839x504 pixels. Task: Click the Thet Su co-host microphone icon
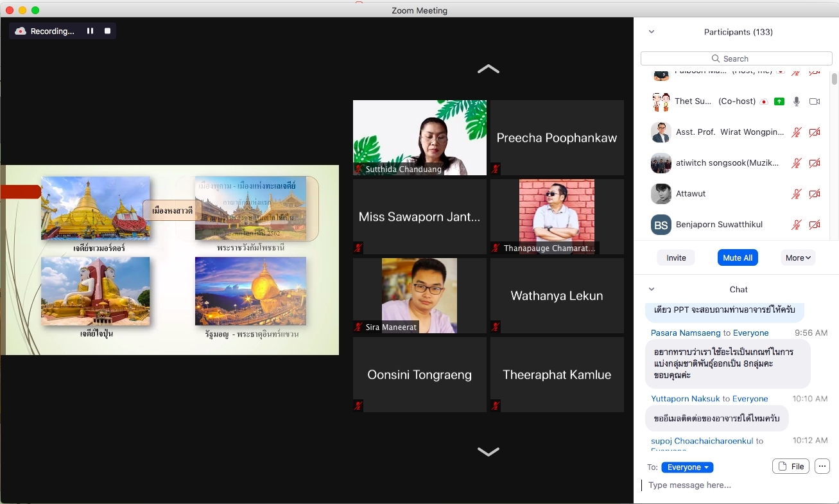click(x=797, y=101)
